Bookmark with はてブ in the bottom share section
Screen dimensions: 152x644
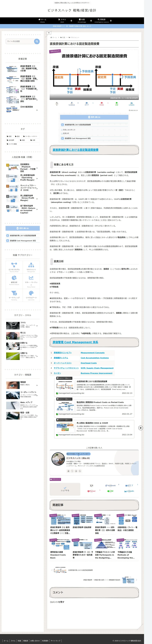(x=129, y=485)
